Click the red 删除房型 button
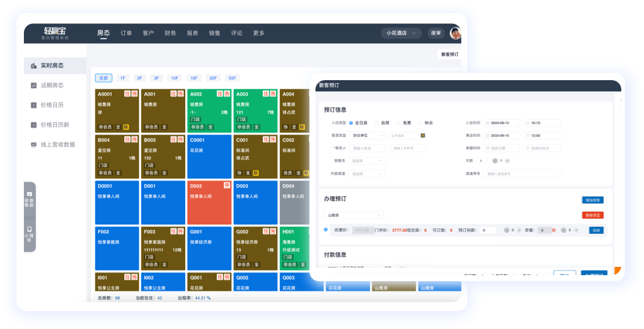 593,215
